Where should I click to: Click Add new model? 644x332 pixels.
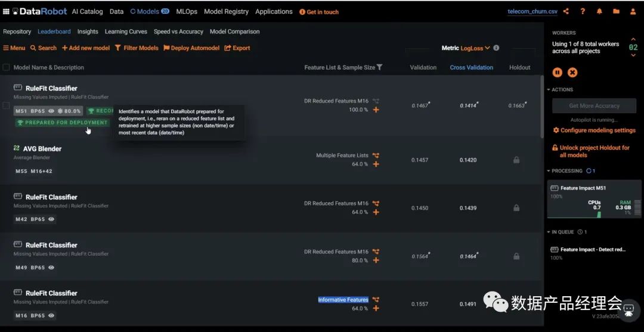(x=86, y=48)
